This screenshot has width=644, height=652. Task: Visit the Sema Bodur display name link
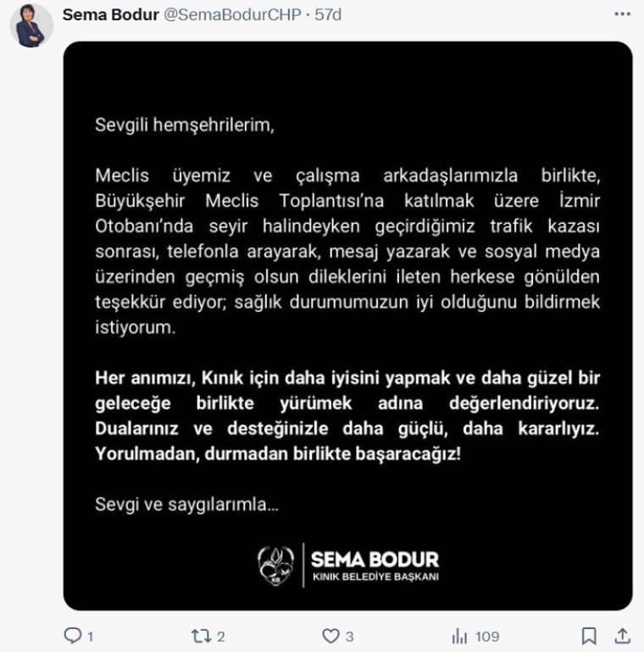pyautogui.click(x=110, y=14)
